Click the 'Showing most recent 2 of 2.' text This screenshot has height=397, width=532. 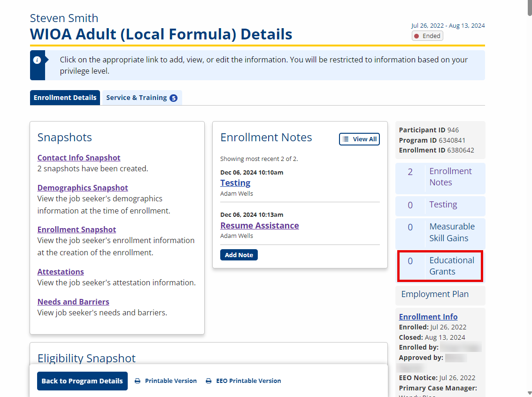pos(259,159)
